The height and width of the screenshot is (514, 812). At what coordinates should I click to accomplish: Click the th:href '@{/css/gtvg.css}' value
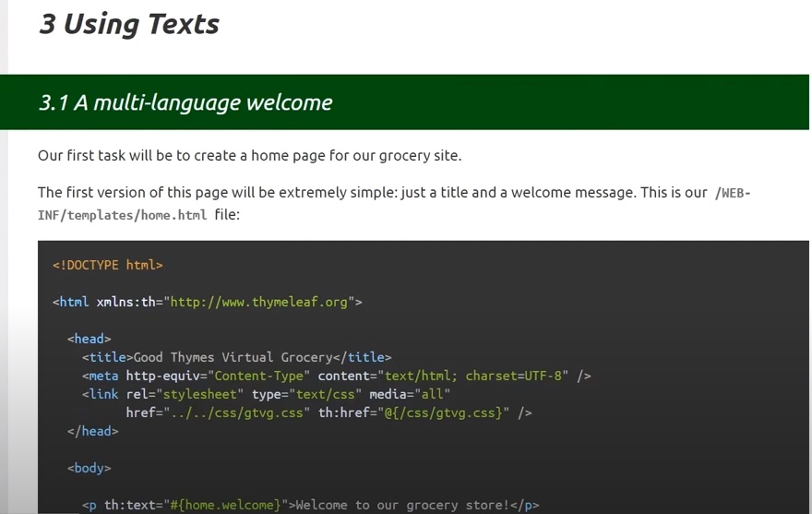[x=444, y=413]
